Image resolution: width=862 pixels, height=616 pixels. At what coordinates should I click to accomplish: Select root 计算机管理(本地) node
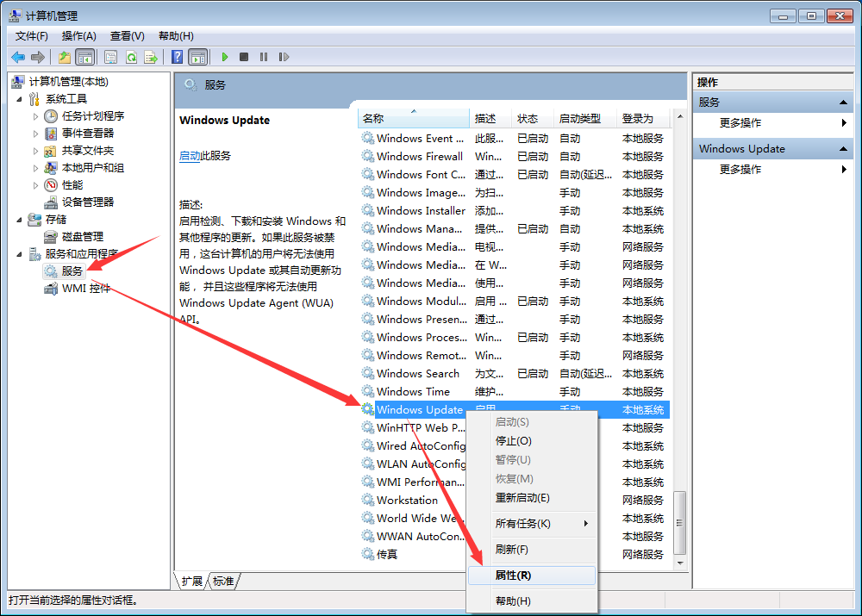pos(69,82)
